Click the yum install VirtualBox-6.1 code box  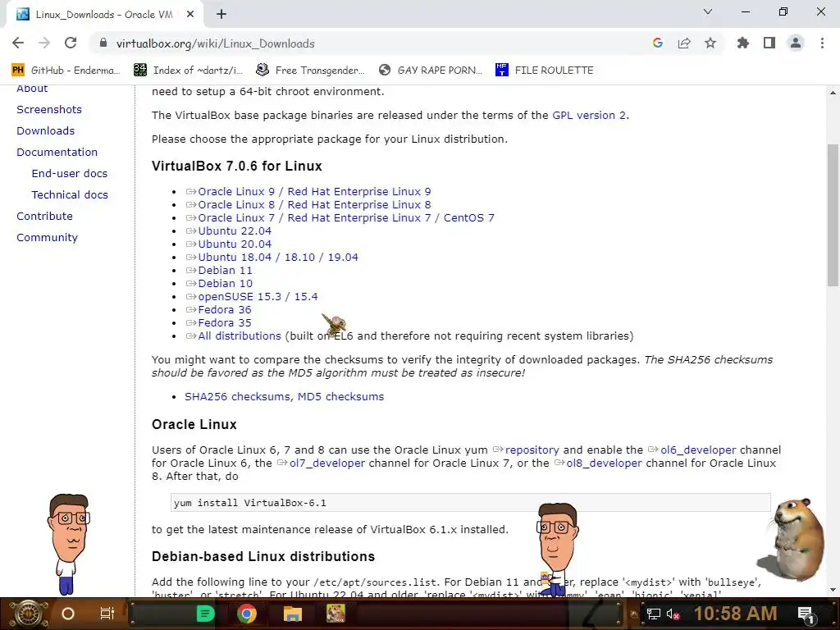click(x=470, y=503)
